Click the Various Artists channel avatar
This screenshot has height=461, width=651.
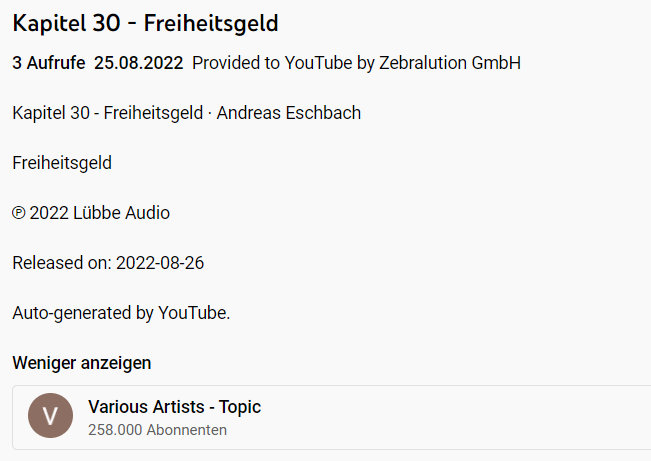pos(51,417)
